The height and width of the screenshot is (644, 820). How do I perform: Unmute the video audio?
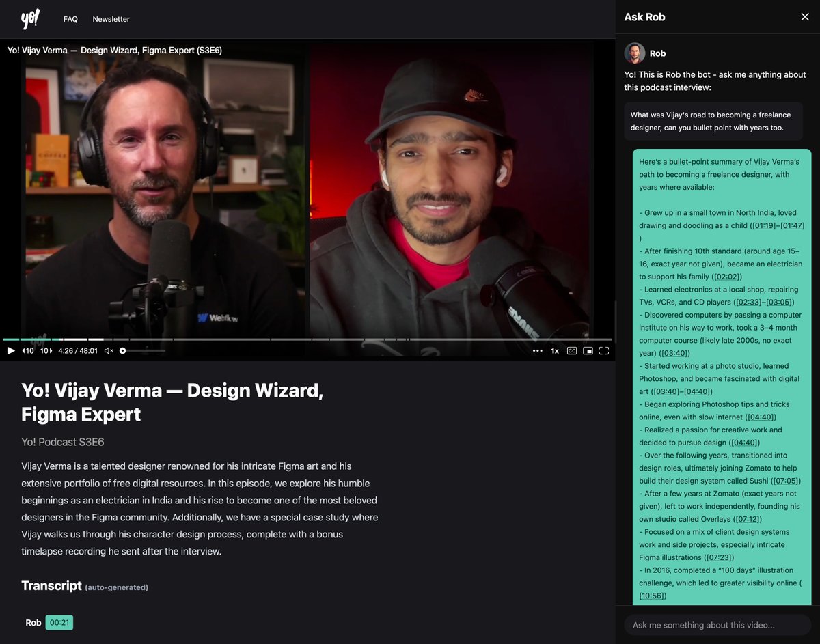tap(108, 351)
